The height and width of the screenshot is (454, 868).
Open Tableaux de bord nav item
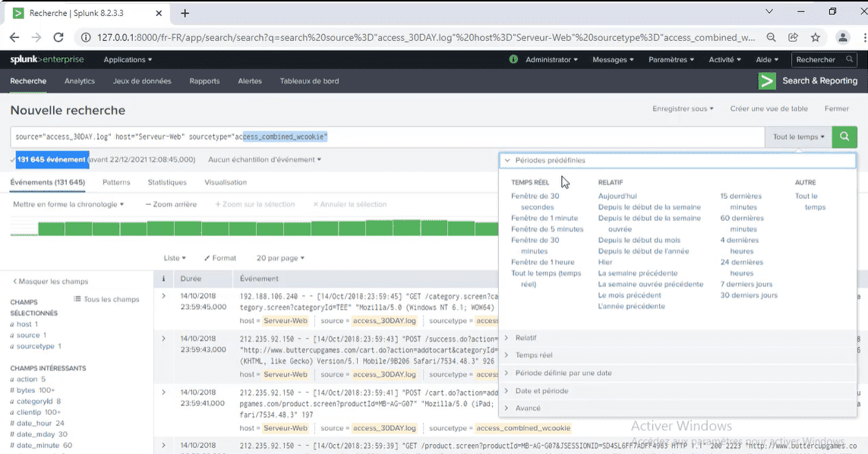[x=309, y=80]
